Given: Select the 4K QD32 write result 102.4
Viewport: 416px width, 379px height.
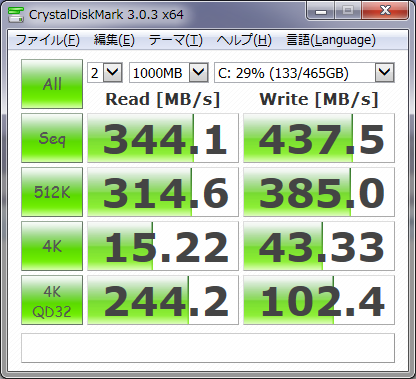Looking at the screenshot, I should (319, 300).
